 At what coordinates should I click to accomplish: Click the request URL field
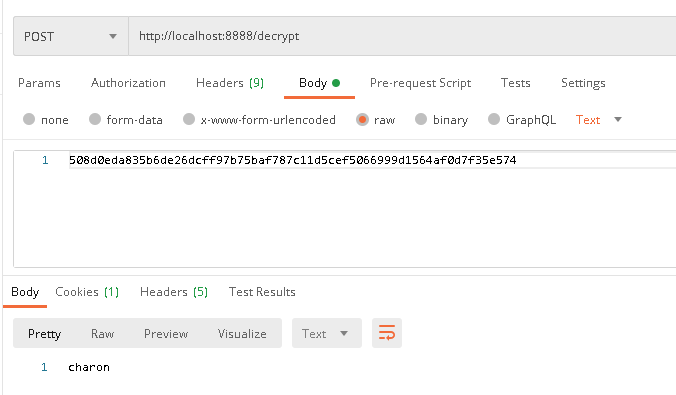402,36
